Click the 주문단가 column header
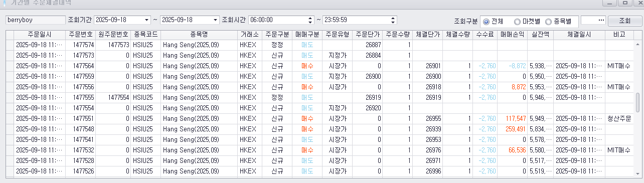This screenshot has height=183, width=644. 368,35
